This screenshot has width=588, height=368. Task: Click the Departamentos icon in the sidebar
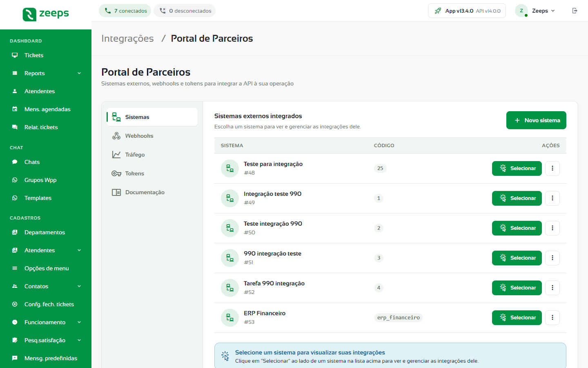coord(15,232)
